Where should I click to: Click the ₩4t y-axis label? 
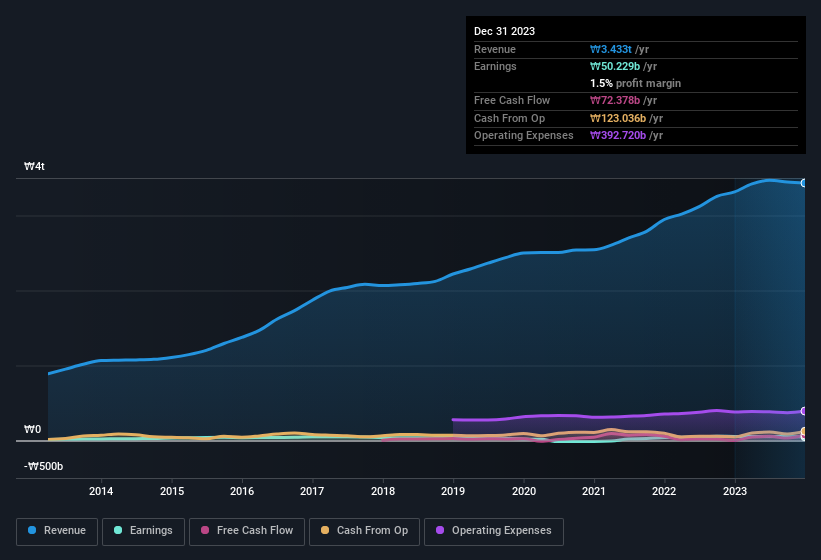click(x=34, y=166)
